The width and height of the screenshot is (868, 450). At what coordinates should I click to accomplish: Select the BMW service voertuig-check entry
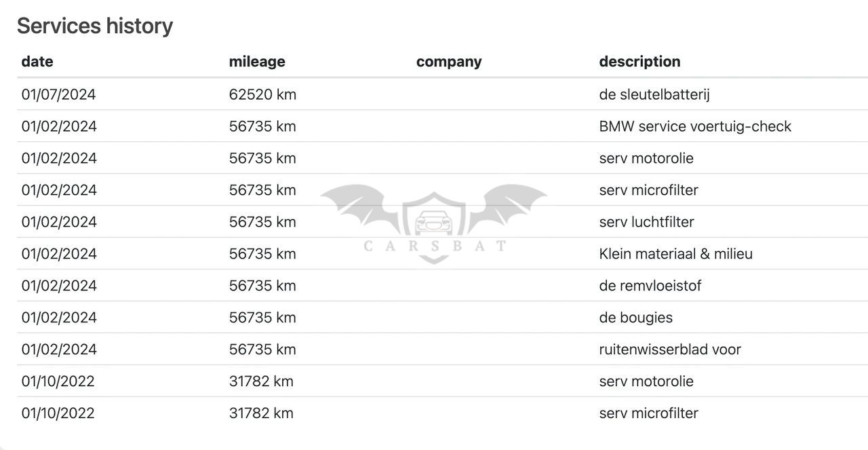(695, 126)
